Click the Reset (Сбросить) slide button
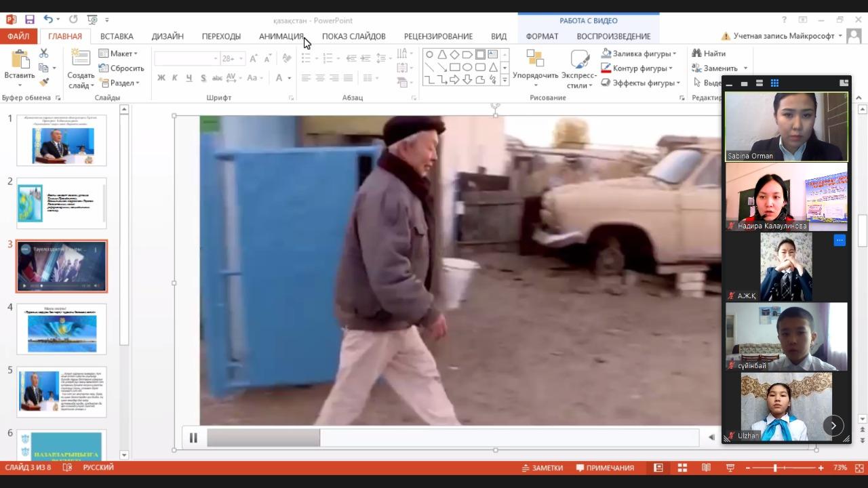The image size is (868, 488). pos(121,68)
